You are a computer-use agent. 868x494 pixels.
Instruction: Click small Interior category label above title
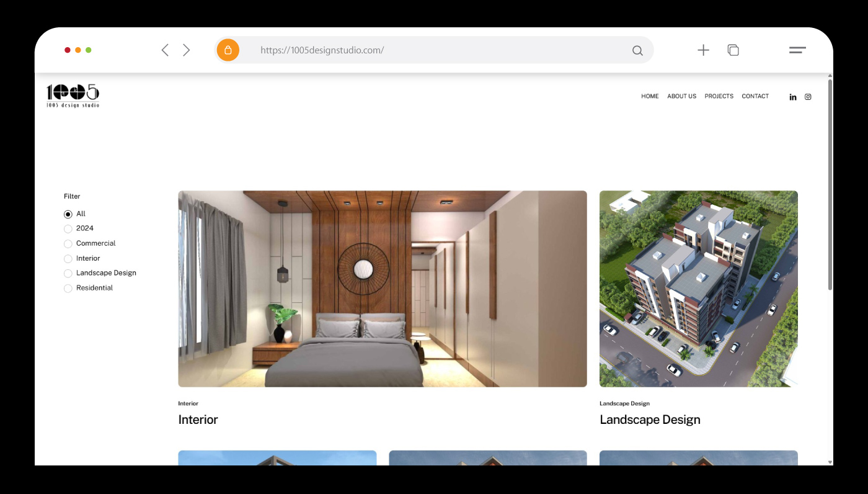[188, 403]
